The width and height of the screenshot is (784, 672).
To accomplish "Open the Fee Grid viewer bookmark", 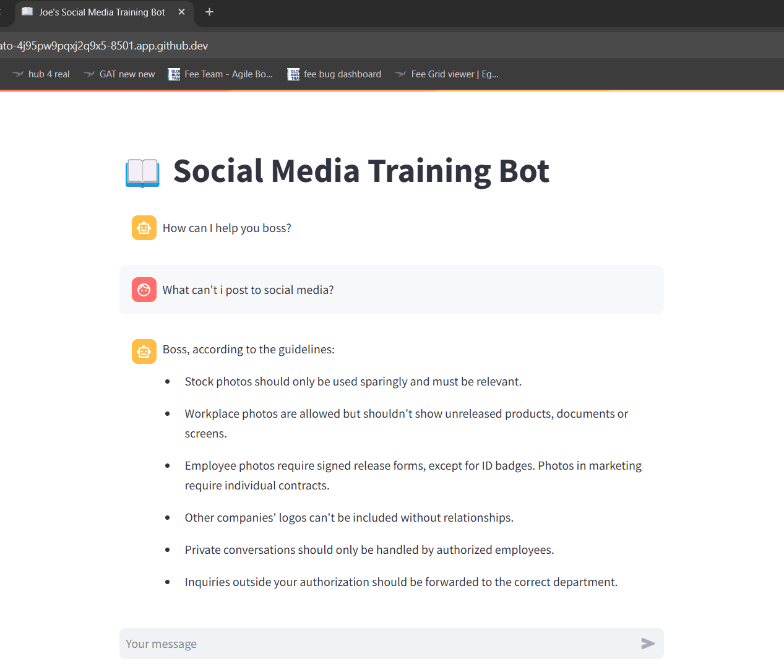I will point(454,74).
